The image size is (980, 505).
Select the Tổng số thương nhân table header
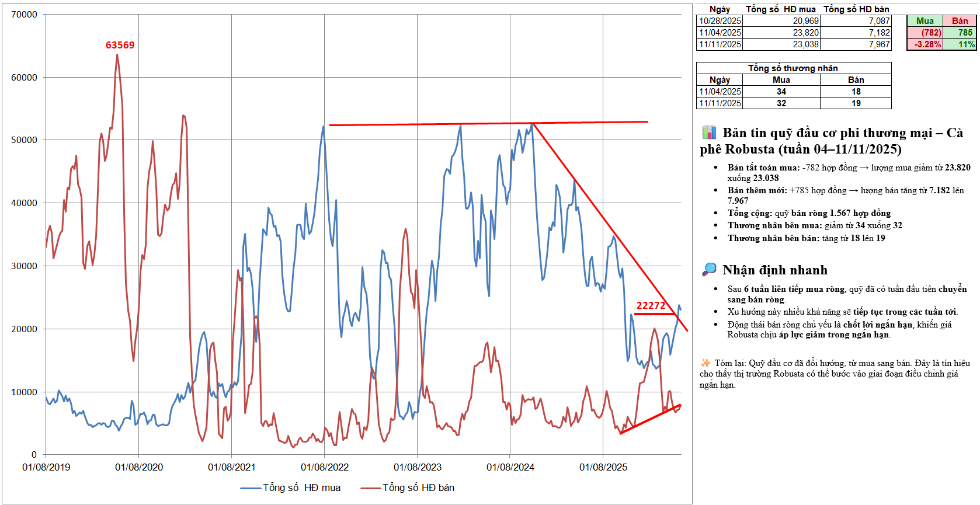click(793, 68)
